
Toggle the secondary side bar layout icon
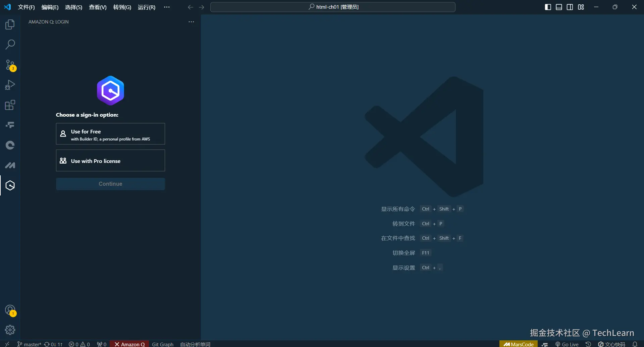coord(570,7)
